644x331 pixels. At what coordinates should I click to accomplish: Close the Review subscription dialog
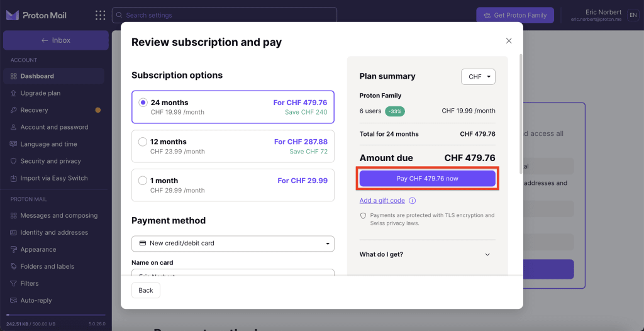(x=509, y=41)
